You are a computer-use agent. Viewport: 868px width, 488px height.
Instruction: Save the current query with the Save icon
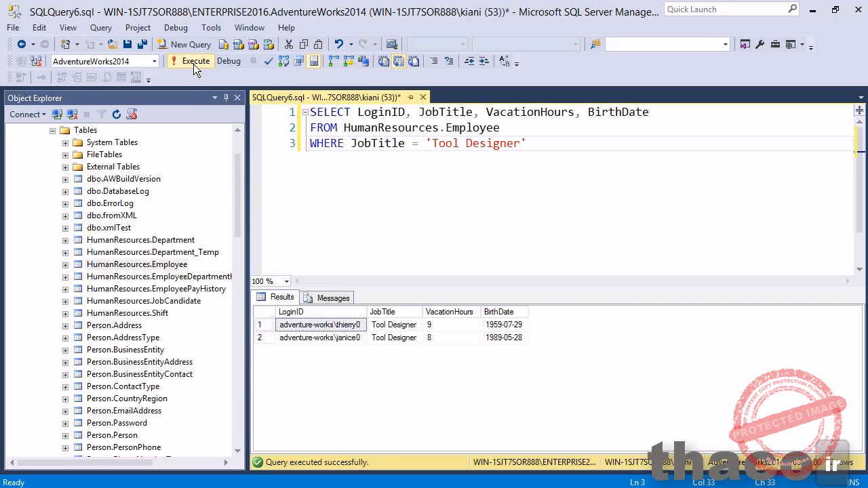(127, 44)
